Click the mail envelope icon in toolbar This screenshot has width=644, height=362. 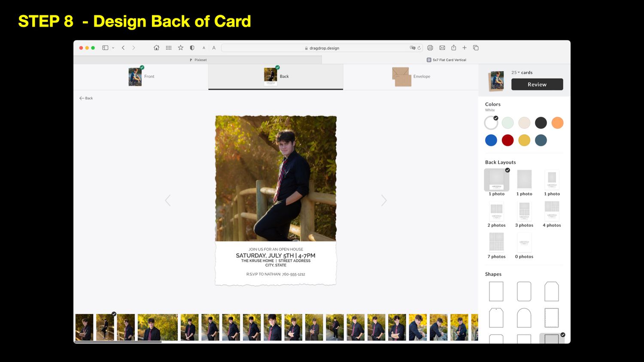tap(442, 48)
